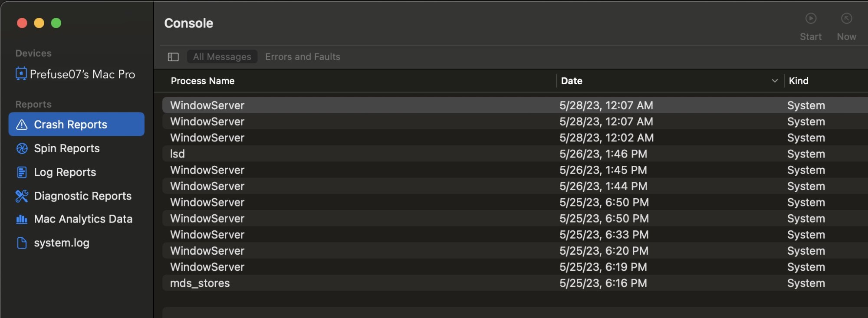This screenshot has width=868, height=318.
Task: Click the Spin Reports pinwheel icon
Action: (22, 148)
